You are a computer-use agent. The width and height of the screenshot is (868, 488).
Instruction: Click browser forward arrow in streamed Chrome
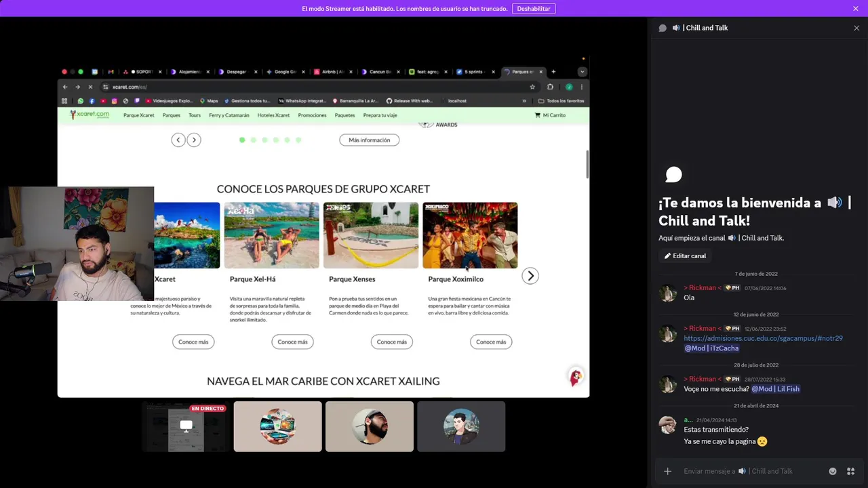click(x=77, y=87)
